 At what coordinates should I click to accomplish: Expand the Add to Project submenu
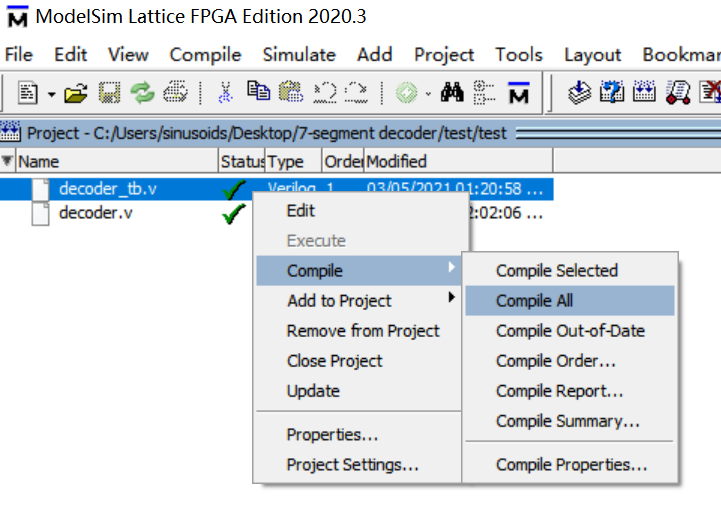point(358,301)
